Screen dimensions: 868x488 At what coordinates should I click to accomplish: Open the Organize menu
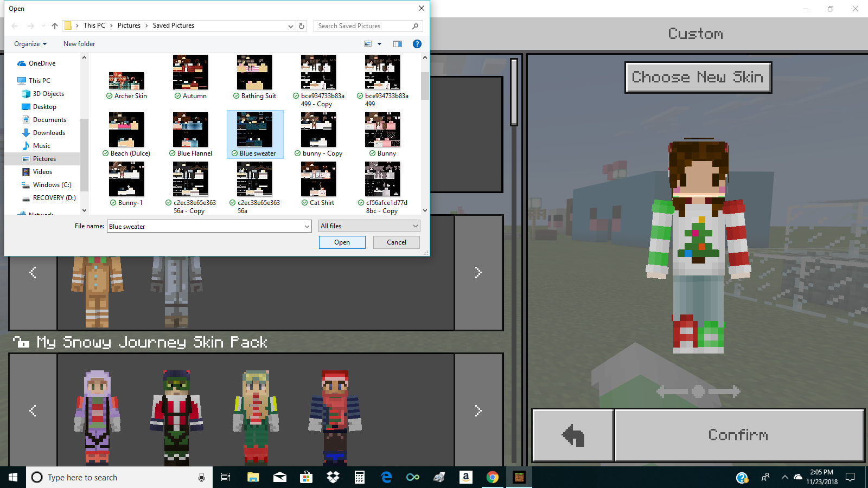tap(30, 44)
